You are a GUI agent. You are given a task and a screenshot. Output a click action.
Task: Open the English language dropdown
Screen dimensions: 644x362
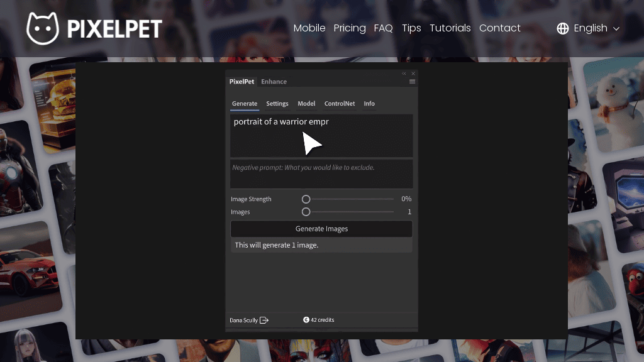[592, 28]
